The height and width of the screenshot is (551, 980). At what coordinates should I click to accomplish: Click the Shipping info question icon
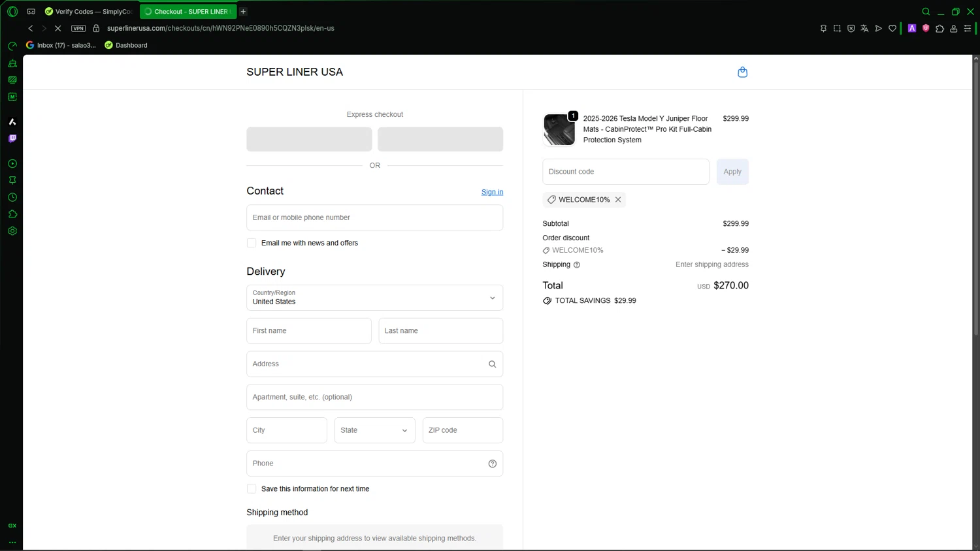577,265
